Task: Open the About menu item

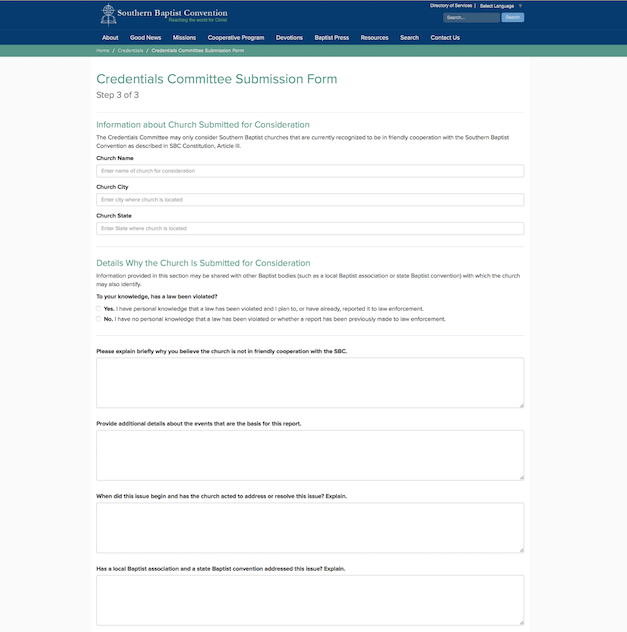Action: 110,38
